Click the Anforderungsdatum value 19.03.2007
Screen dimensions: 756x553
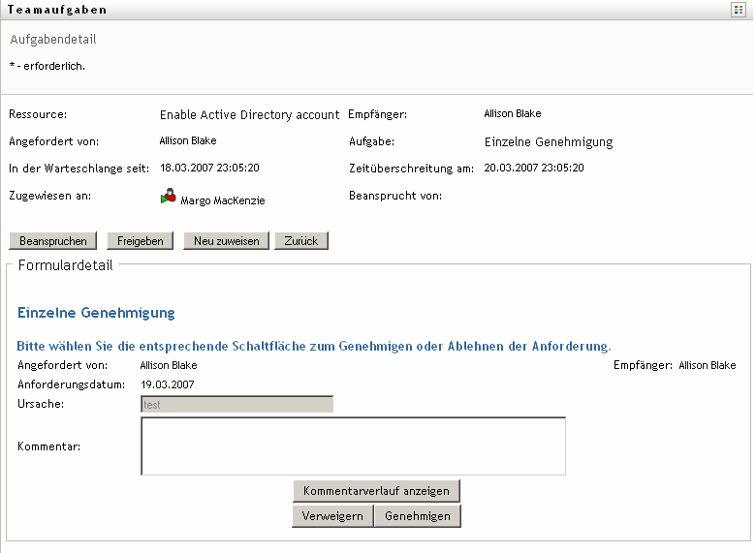click(x=168, y=384)
